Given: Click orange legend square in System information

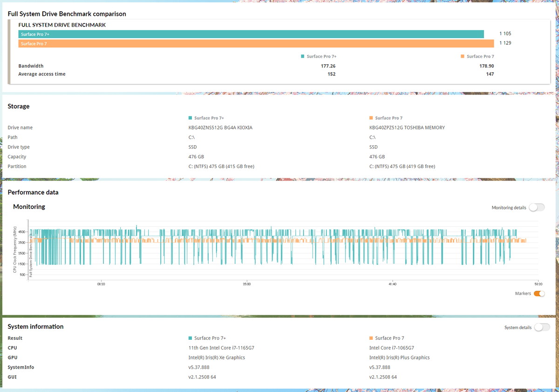Looking at the screenshot, I should 371,338.
